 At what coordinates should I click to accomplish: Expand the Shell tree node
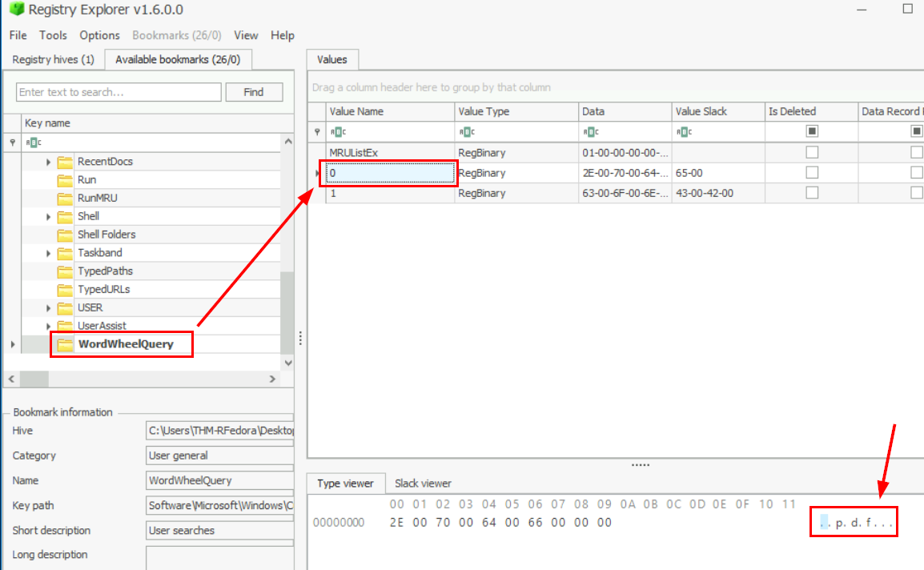pos(49,216)
